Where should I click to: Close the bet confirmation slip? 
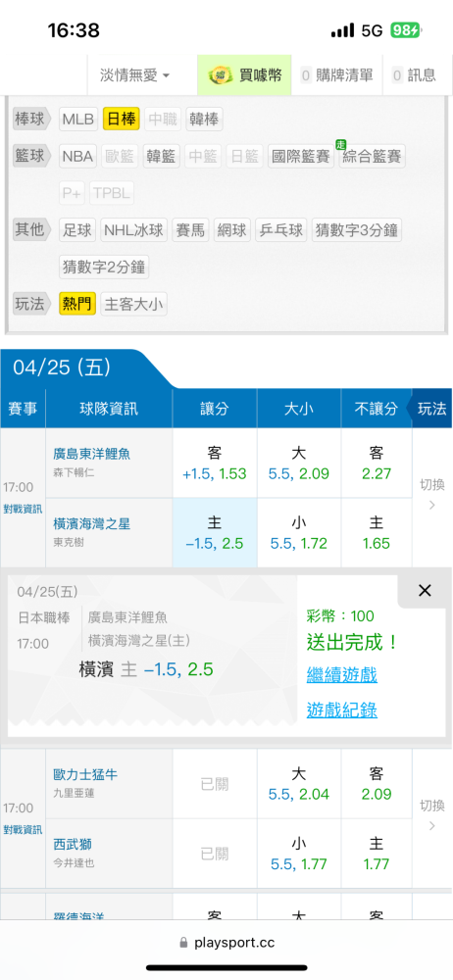tap(425, 591)
